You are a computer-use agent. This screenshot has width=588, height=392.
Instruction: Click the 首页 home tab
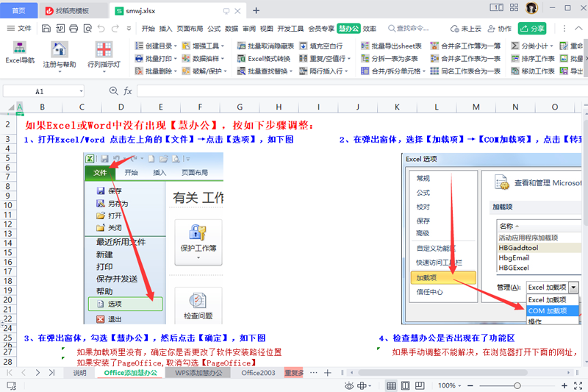19,10
